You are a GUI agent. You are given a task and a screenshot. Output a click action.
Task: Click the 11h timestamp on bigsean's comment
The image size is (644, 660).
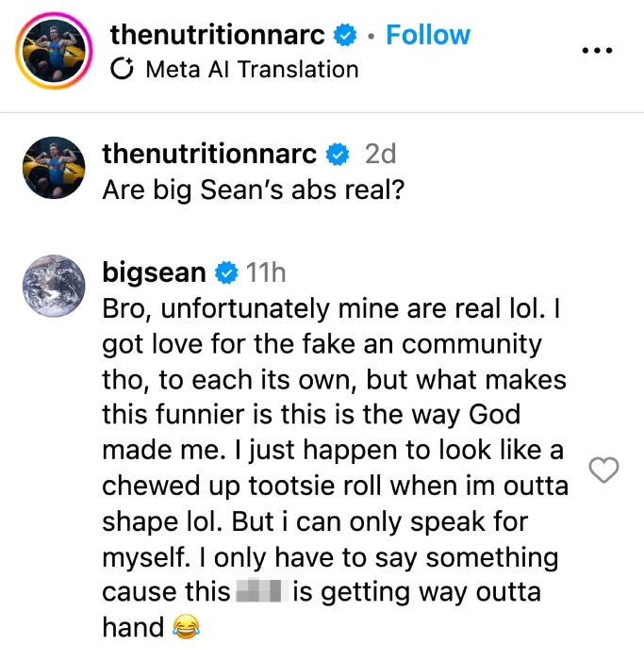[x=266, y=273]
